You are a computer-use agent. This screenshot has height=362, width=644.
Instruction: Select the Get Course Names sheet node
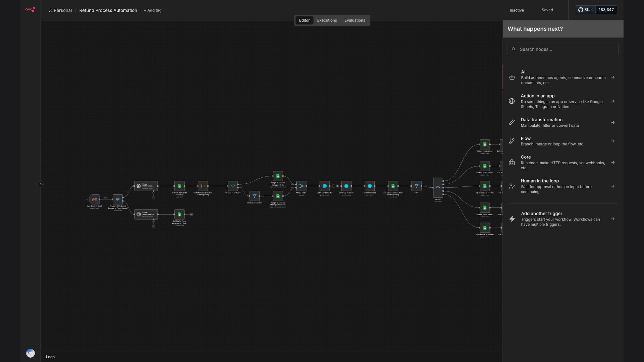(x=393, y=186)
